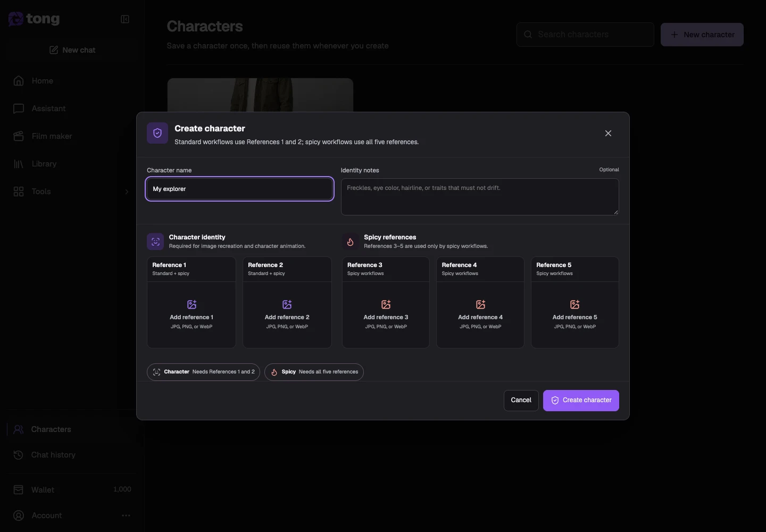Click the Assistant chat bubble icon
This screenshot has width=766, height=532.
coord(19,109)
